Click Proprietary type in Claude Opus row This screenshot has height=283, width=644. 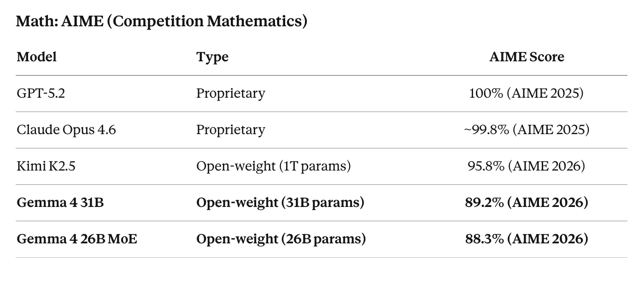click(231, 130)
